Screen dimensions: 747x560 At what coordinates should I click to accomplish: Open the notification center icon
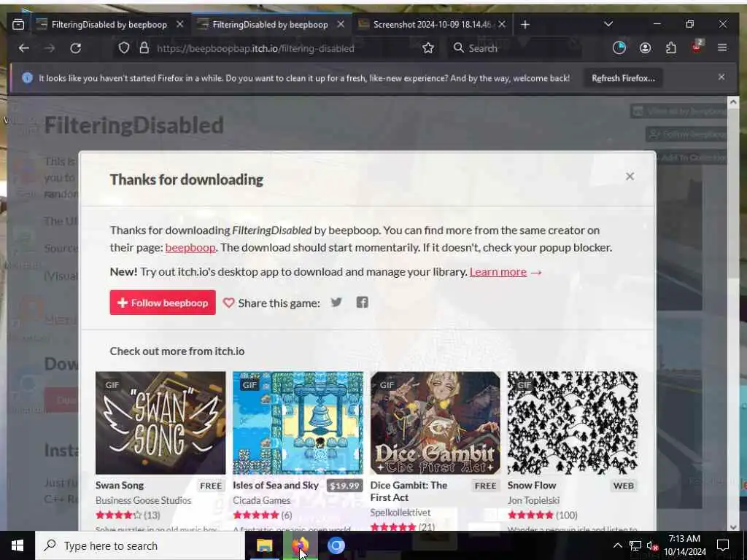coord(723,545)
